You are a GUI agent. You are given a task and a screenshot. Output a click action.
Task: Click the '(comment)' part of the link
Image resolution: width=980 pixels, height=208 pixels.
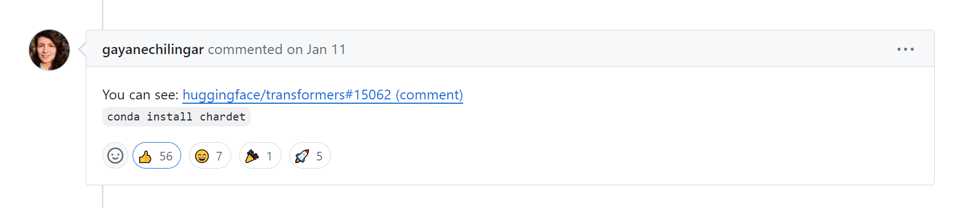click(430, 95)
